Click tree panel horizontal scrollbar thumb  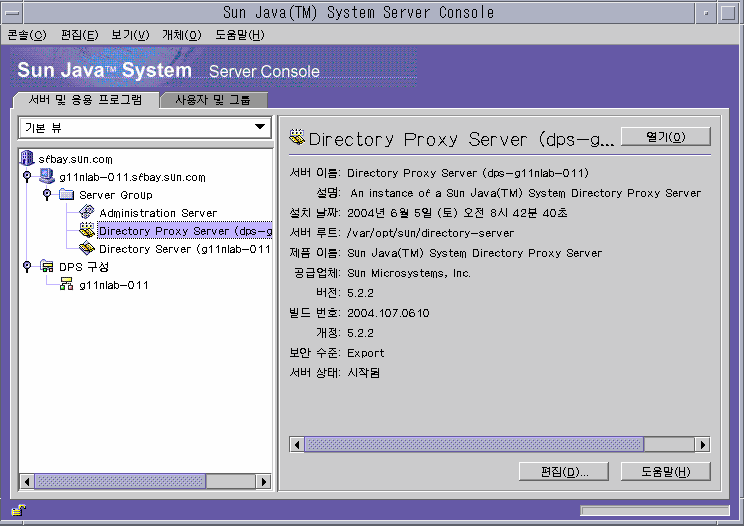120,482
